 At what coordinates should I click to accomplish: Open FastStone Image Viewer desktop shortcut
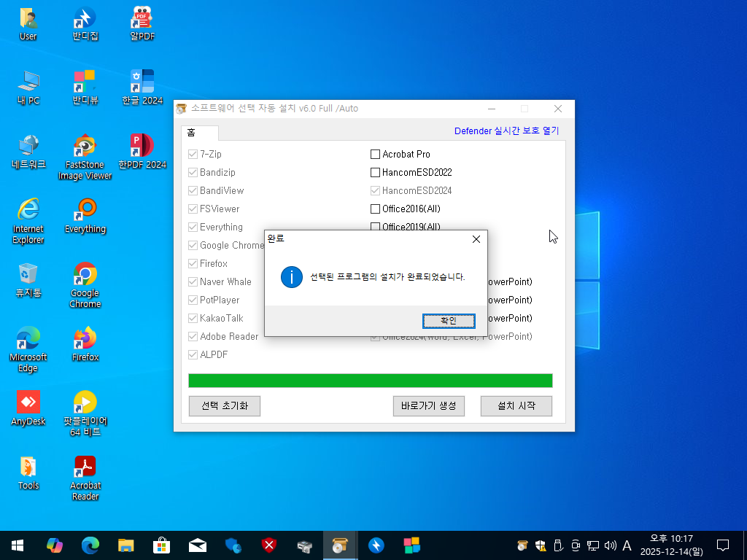[85, 157]
